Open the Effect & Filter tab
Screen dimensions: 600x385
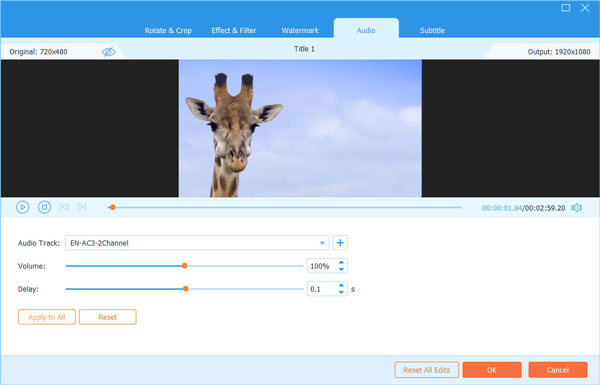click(233, 30)
